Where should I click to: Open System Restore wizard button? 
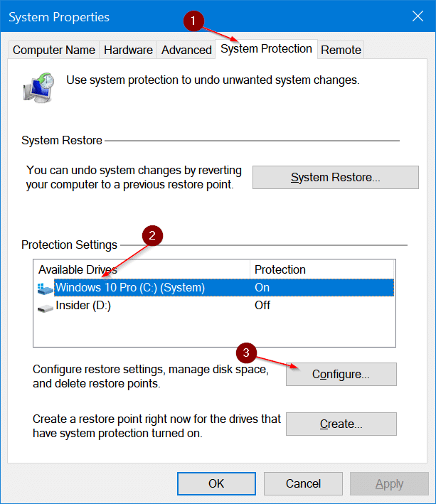[x=335, y=178]
